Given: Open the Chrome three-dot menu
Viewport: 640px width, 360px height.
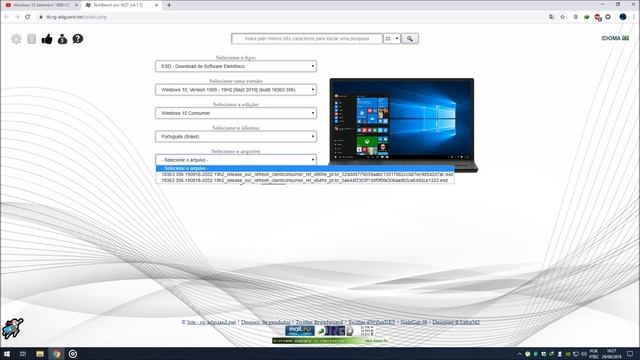Looking at the screenshot, I should coord(634,17).
